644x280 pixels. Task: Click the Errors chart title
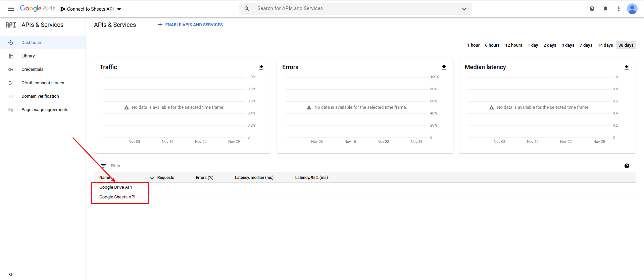click(x=290, y=67)
